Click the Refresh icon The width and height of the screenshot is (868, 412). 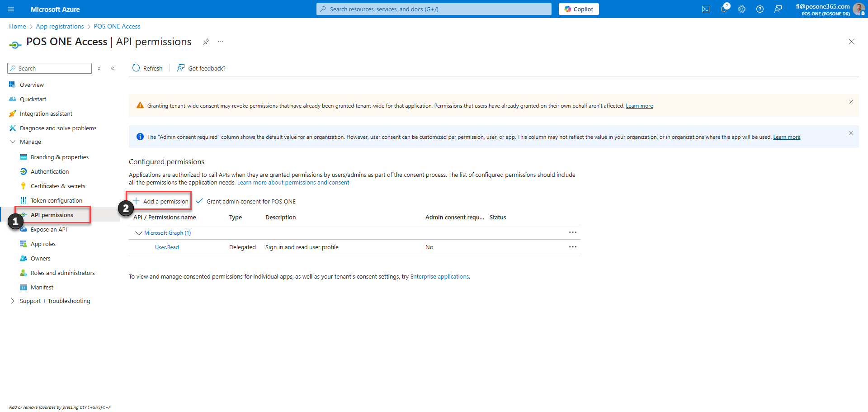click(x=136, y=68)
